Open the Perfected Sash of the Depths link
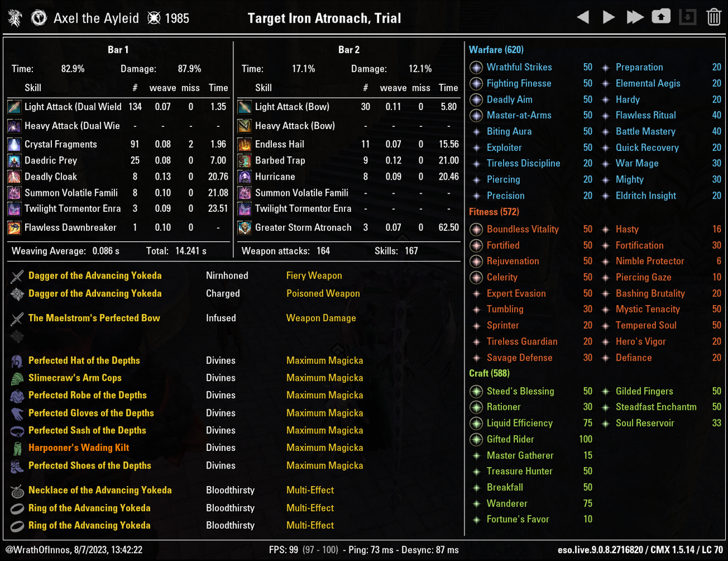728x561 pixels. (x=88, y=431)
